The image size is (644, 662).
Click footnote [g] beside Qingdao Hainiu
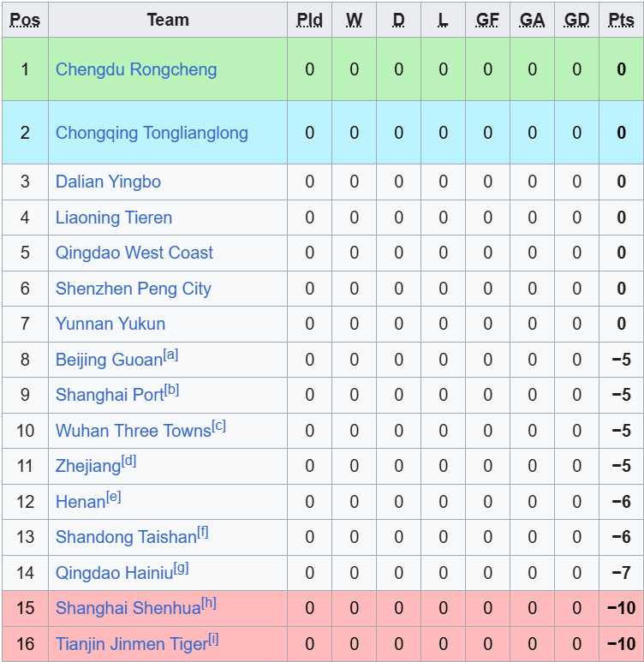[181, 568]
